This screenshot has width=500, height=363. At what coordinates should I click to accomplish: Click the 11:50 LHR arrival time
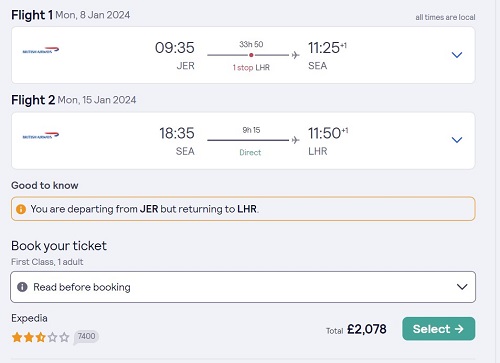[328, 141]
